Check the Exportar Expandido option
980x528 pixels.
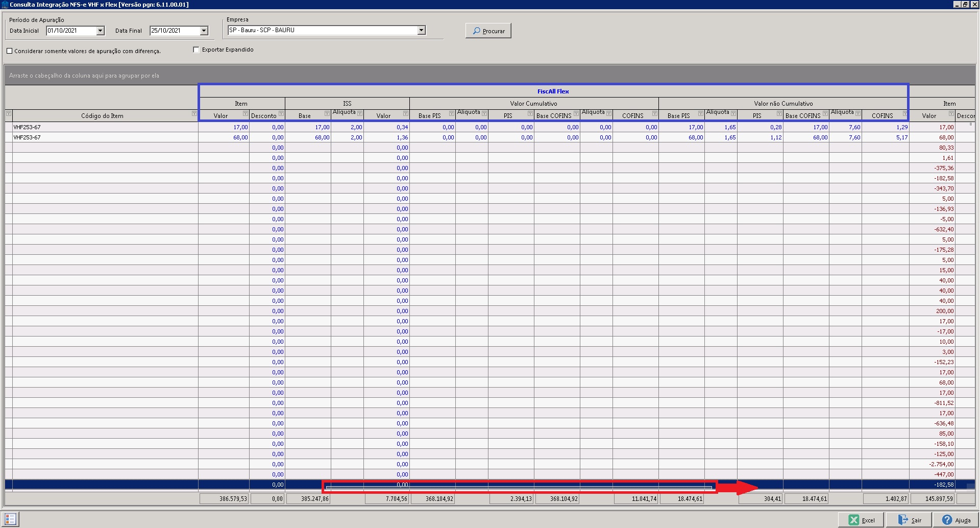(x=196, y=49)
